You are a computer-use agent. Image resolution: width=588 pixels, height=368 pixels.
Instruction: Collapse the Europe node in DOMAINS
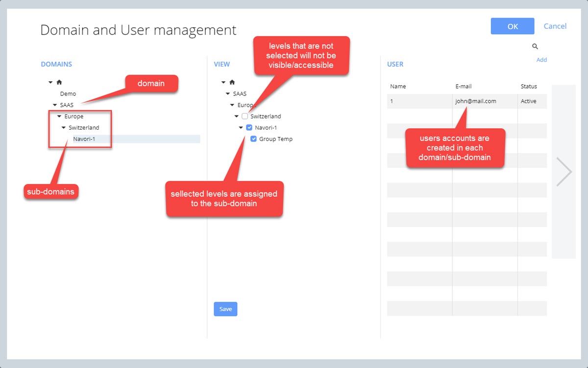tap(59, 116)
